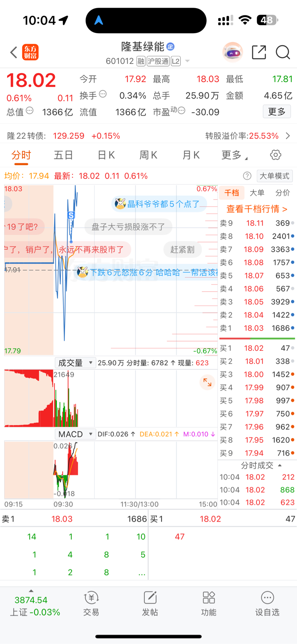297x644 pixels.
Task: Tap the Wi-Fi status icon
Action: point(245,20)
